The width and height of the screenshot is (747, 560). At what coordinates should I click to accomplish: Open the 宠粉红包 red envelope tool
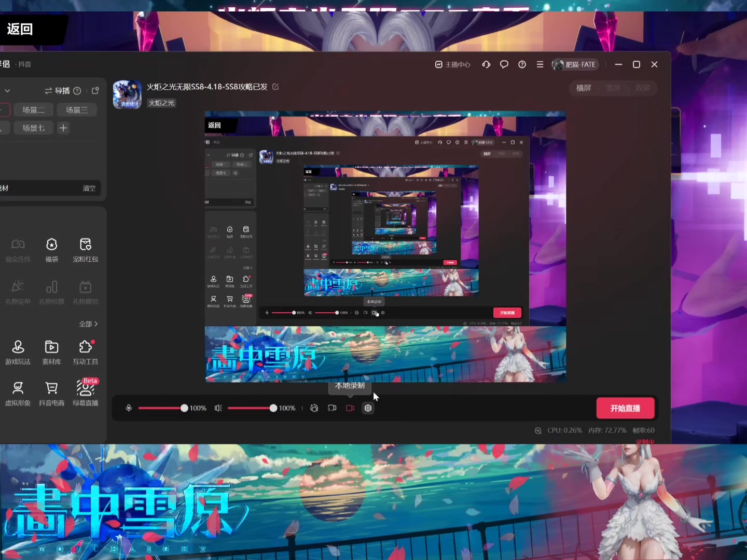[85, 249]
